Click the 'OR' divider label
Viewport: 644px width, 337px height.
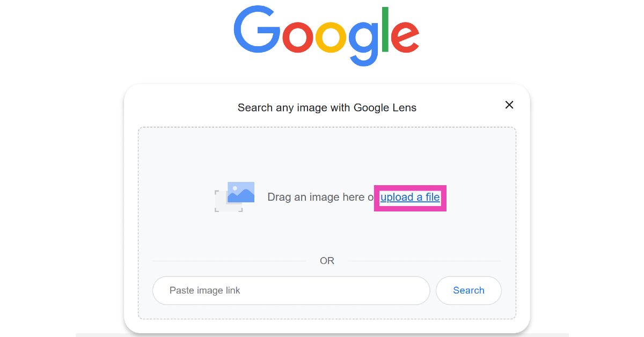[327, 261]
